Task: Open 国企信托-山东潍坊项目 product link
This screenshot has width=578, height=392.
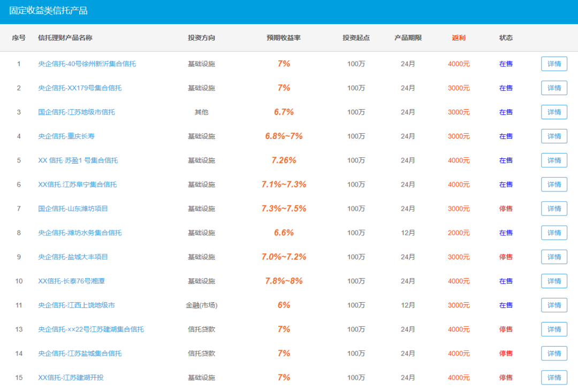Action: pos(73,209)
